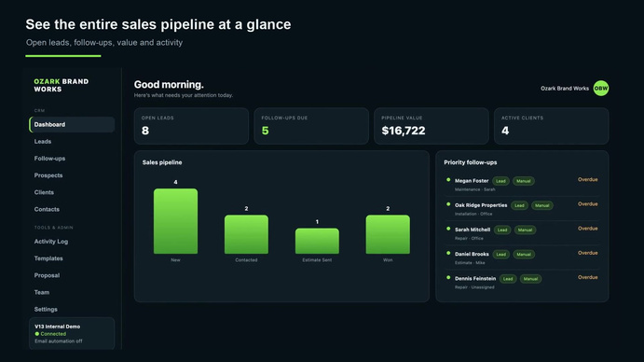
Task: Select the Won pipeline bar
Action: click(x=388, y=234)
